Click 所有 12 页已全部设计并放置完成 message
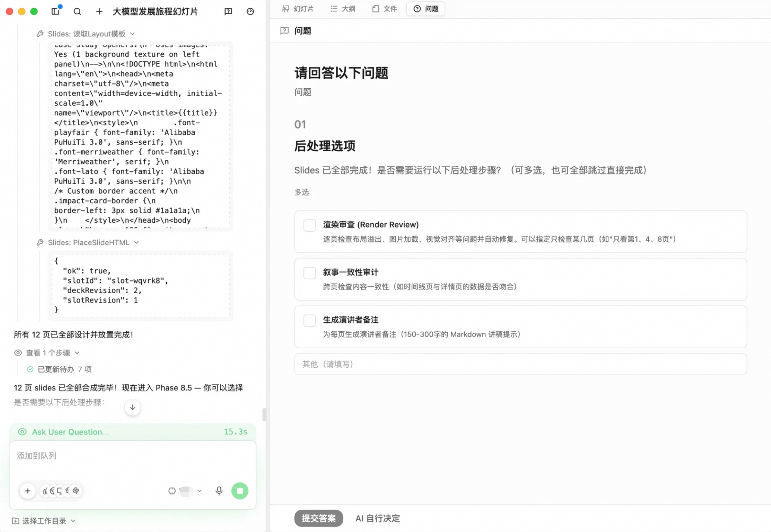The width and height of the screenshot is (771, 532). tap(73, 334)
